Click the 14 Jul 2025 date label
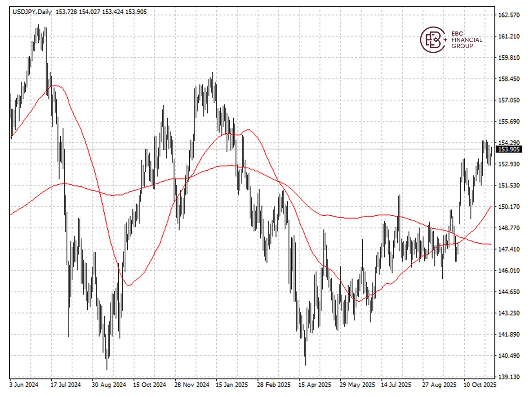The image size is (532, 397). point(397,384)
